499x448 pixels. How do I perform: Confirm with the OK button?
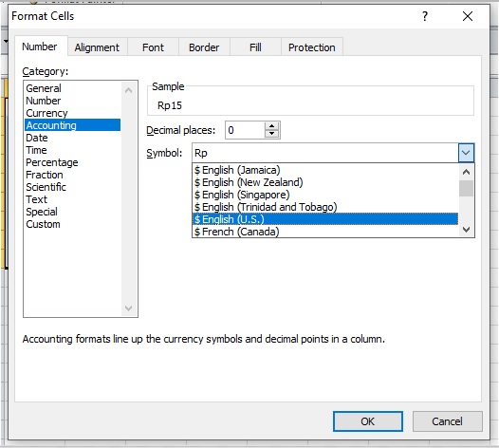(x=368, y=421)
